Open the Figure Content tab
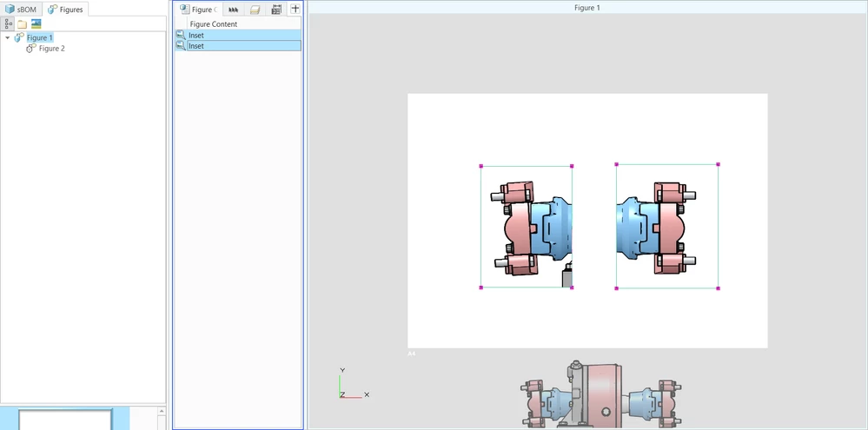This screenshot has height=430, width=868. point(199,10)
